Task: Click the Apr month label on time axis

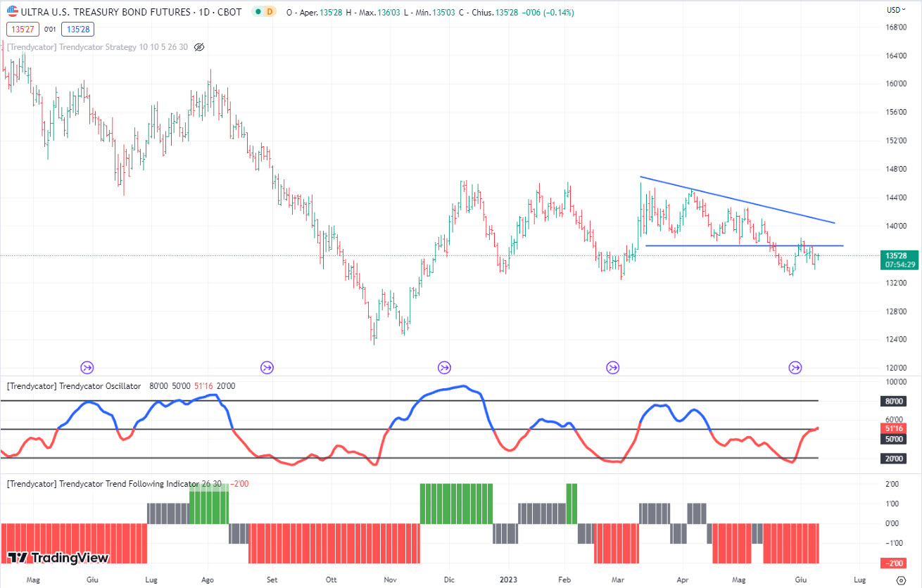Action: pos(683,580)
